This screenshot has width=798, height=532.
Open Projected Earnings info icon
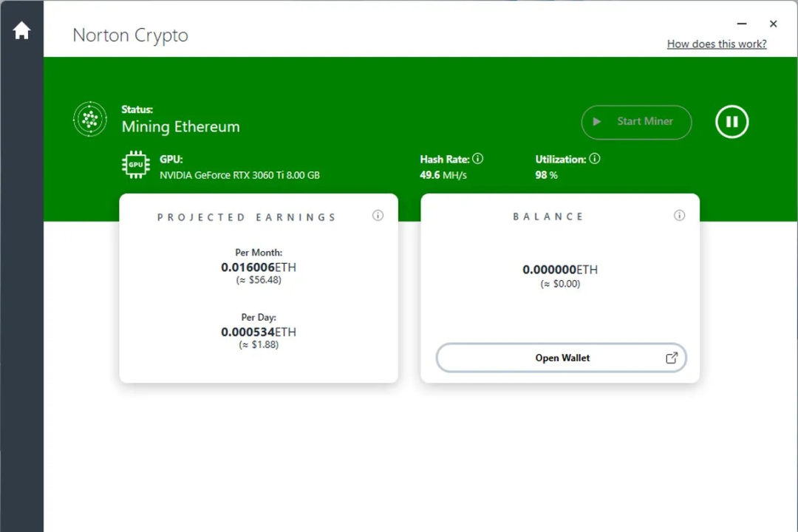click(378, 216)
